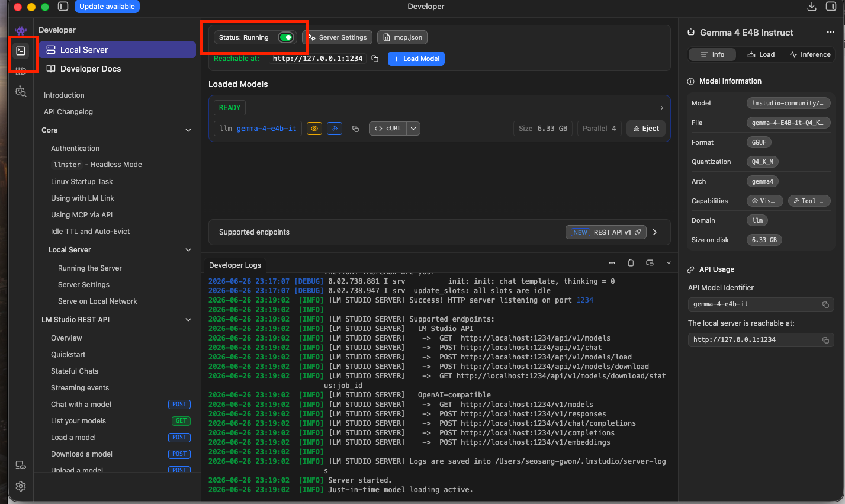Open the cURL dropdown arrow
Viewport: 845px width, 504px height.
[x=413, y=129]
